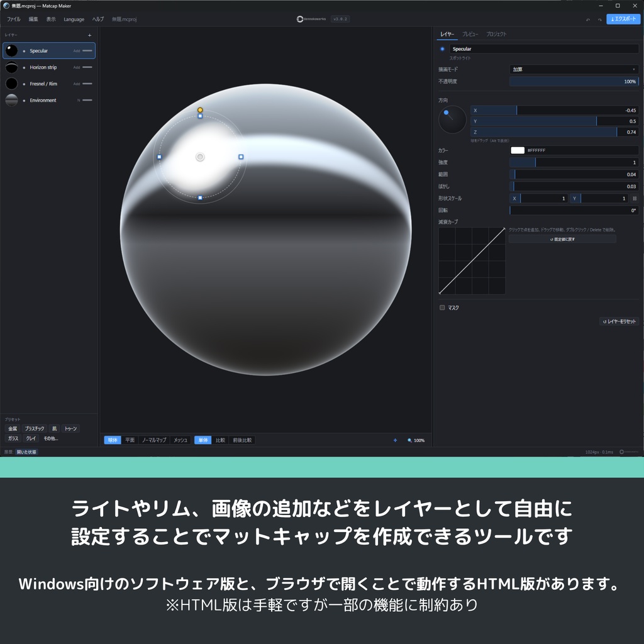Click the Horizon strip layer thumbnail
Screen dimensions: 644x644
point(11,67)
